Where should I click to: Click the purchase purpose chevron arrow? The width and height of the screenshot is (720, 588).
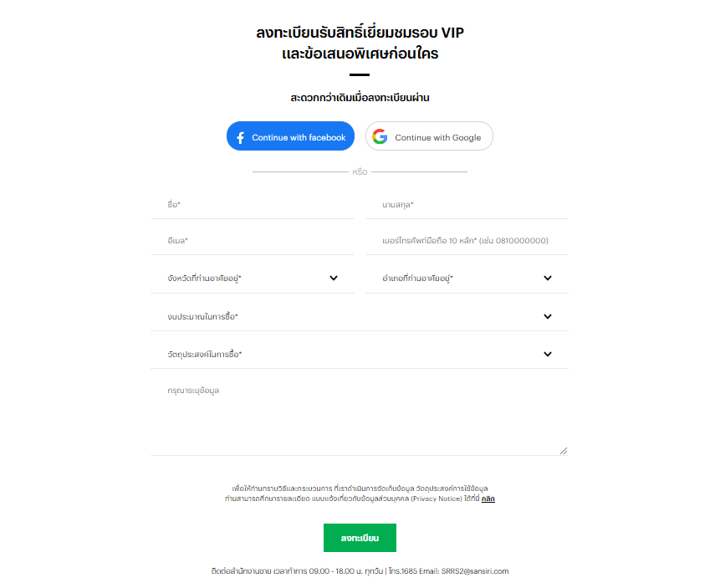(x=548, y=354)
